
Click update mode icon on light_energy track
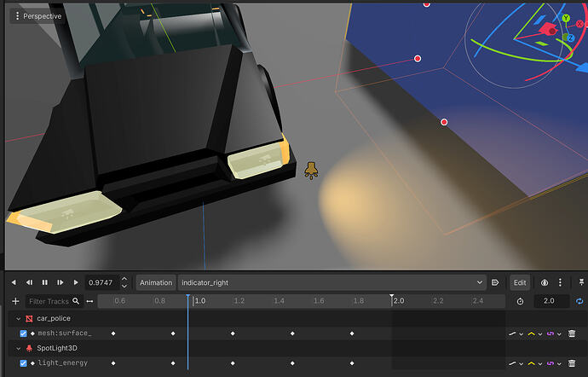(x=512, y=363)
